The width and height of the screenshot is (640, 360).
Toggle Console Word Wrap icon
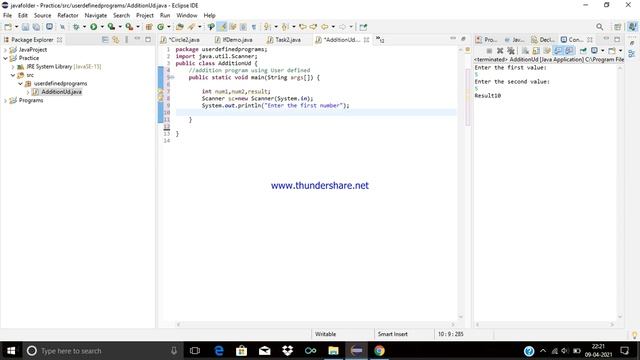point(547,51)
